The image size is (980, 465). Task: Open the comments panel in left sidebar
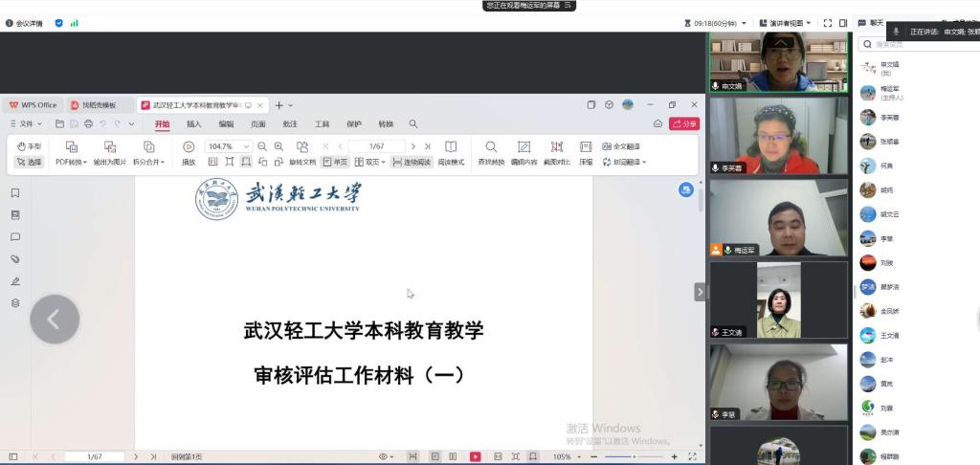(15, 236)
